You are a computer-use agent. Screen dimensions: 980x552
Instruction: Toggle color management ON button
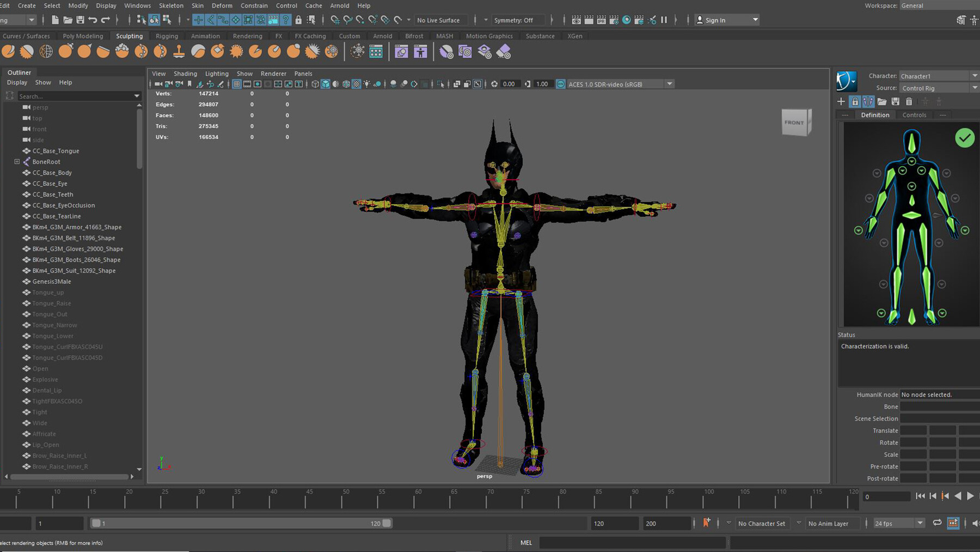(x=560, y=84)
